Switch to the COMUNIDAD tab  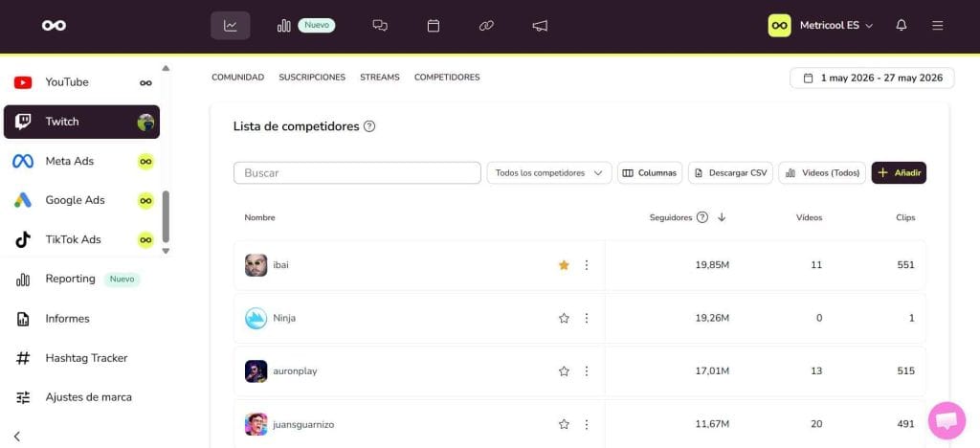tap(237, 78)
